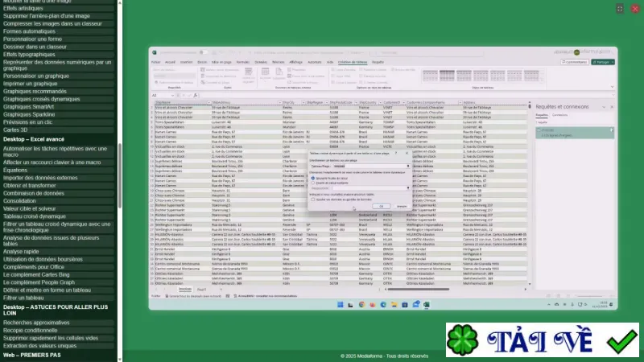Open the Formules ribbon tab
The height and width of the screenshot is (362, 644).
pos(243,63)
